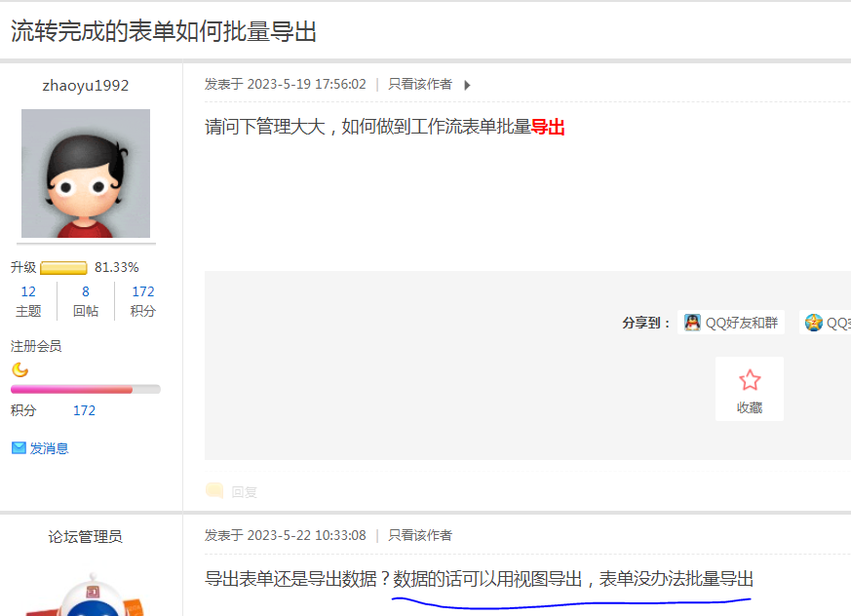Click the reply speech bubble icon

point(214,490)
